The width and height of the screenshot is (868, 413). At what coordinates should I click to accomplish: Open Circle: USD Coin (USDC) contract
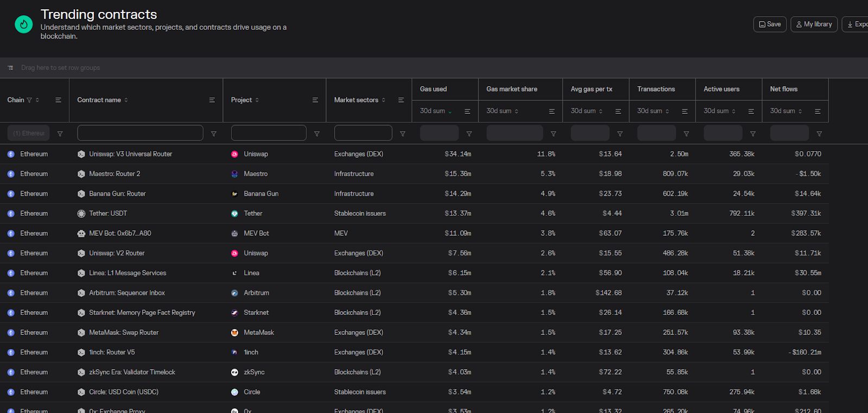coord(124,392)
